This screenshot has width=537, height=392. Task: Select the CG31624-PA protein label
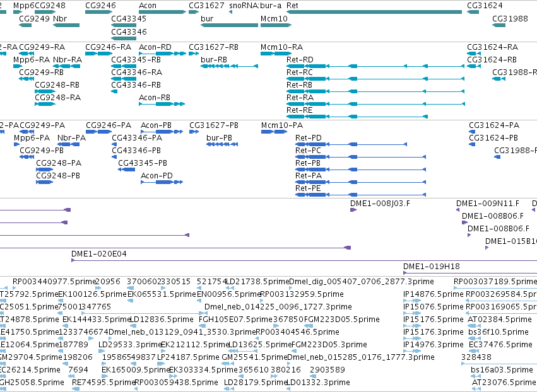(x=494, y=125)
